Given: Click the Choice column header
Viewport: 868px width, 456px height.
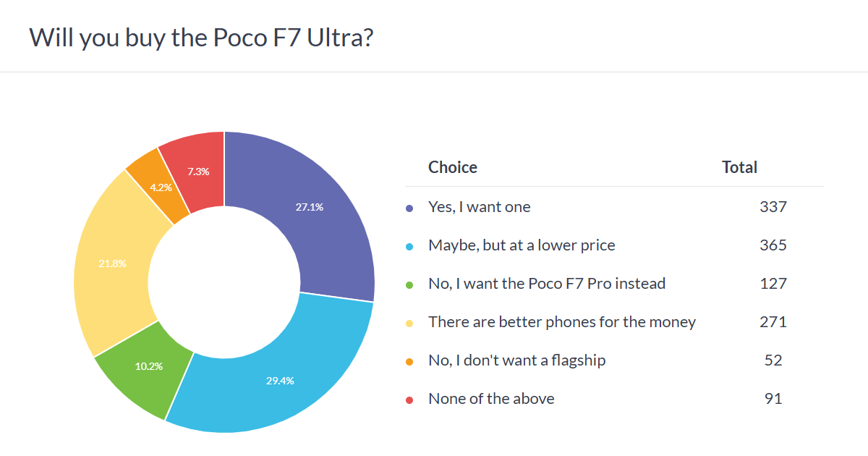Looking at the screenshot, I should tap(453, 167).
